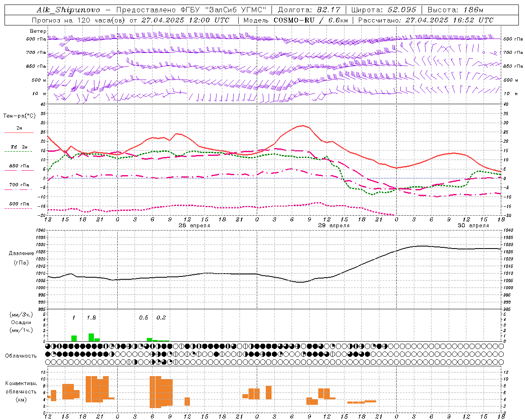Click the 'Облачность' cloud cover label
This screenshot has height=420, width=525.
pos(21,356)
